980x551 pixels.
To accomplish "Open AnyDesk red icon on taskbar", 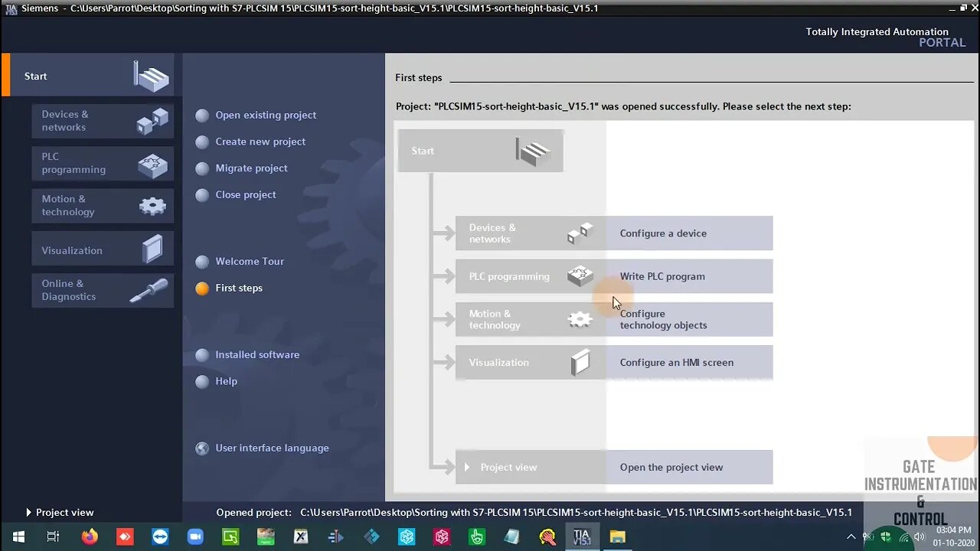I will pos(125,537).
